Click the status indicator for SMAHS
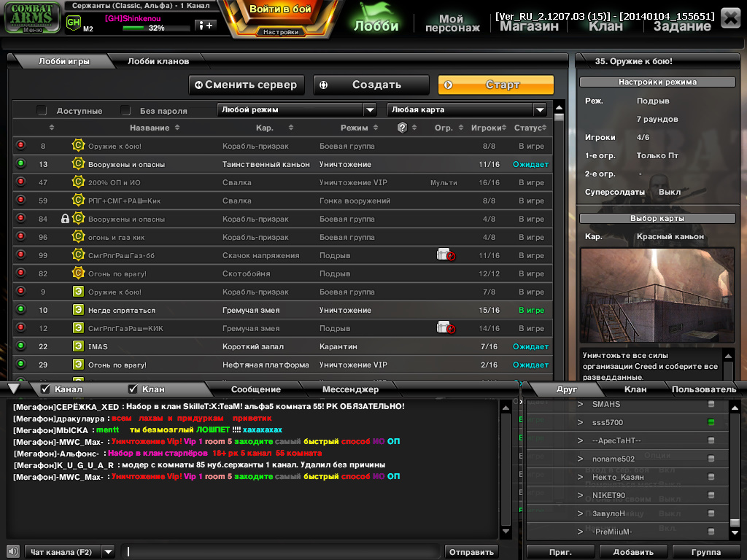The image size is (747, 560). point(711,404)
